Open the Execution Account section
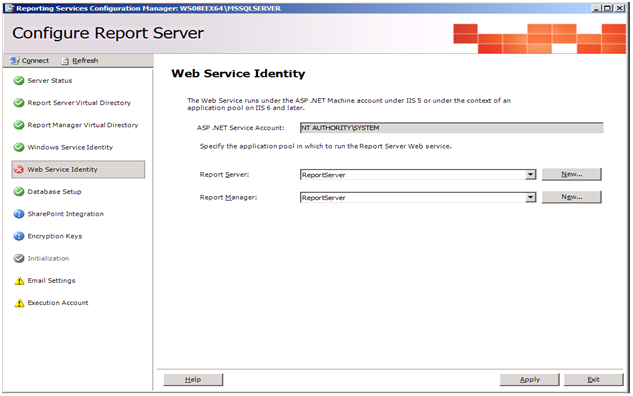Viewport: 633px width, 396px height. [58, 302]
